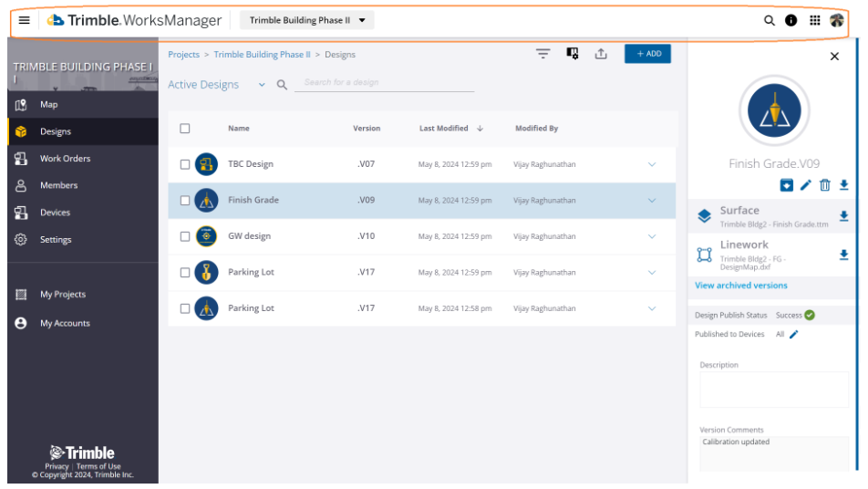Click the TBC Design row icon
The width and height of the screenshot is (868, 489).
(x=206, y=164)
